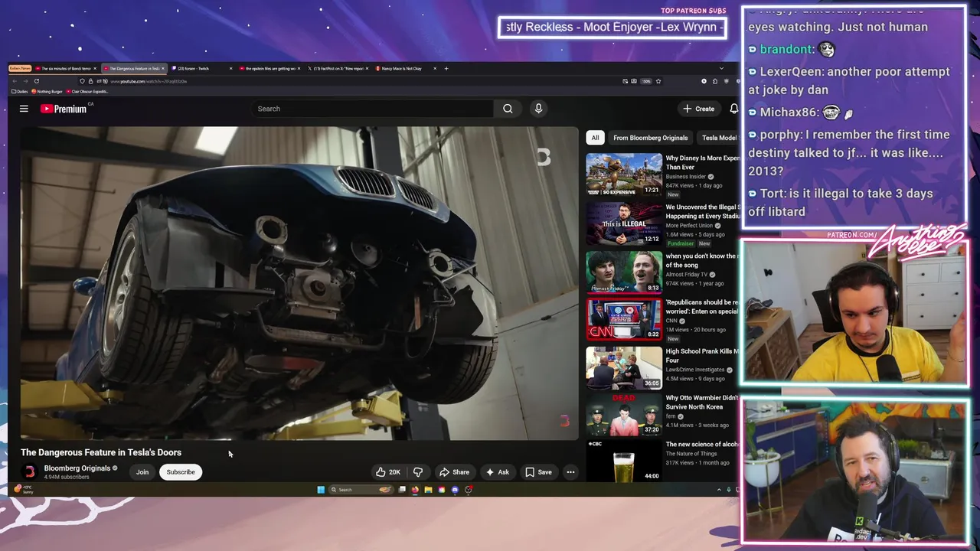Screen dimensions: 980x551
Task: Click LexerQeen chat message
Action: (x=849, y=80)
